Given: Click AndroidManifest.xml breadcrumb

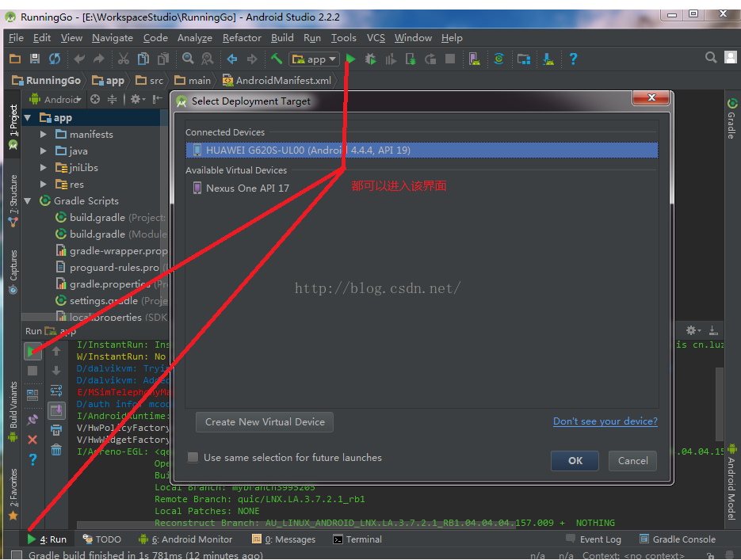Looking at the screenshot, I should 278,81.
